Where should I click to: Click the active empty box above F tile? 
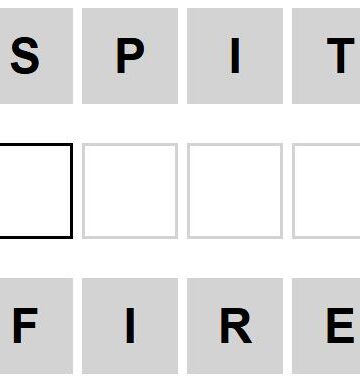36,191
